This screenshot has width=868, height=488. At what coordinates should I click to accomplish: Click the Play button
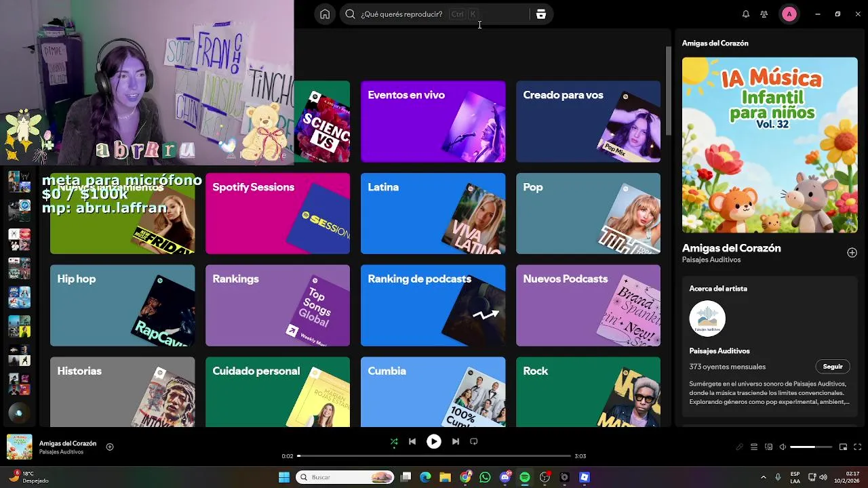point(434,442)
